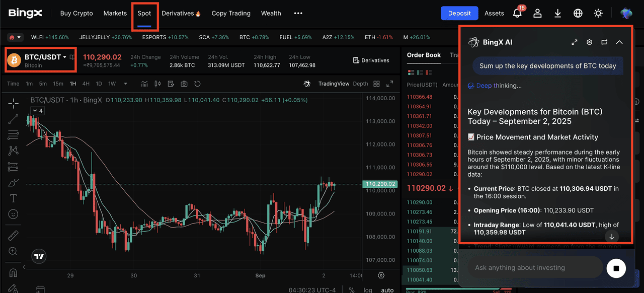Stop the AI response generation
Image resolution: width=644 pixels, height=293 pixels.
(616, 268)
